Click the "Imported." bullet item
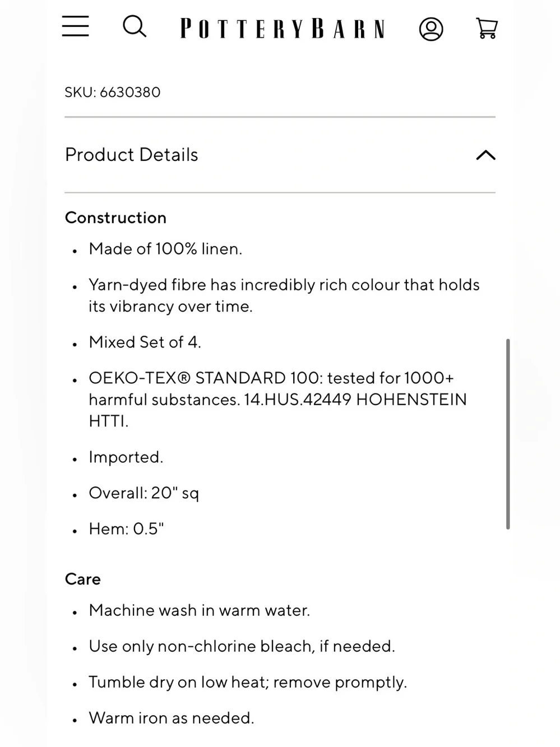The image size is (560, 747). pyautogui.click(x=126, y=457)
